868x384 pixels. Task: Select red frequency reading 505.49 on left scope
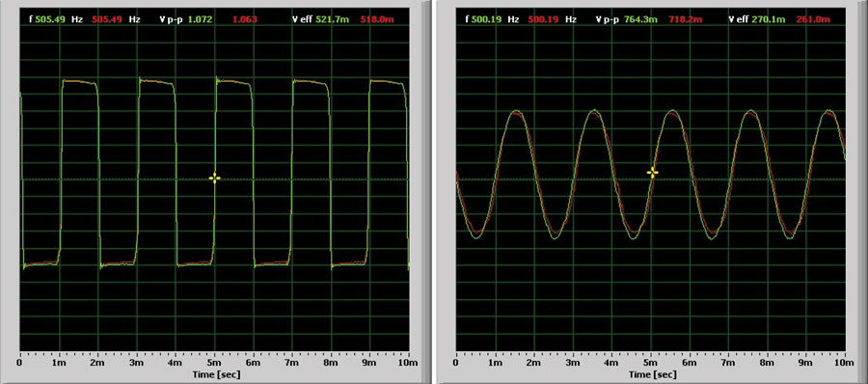110,19
